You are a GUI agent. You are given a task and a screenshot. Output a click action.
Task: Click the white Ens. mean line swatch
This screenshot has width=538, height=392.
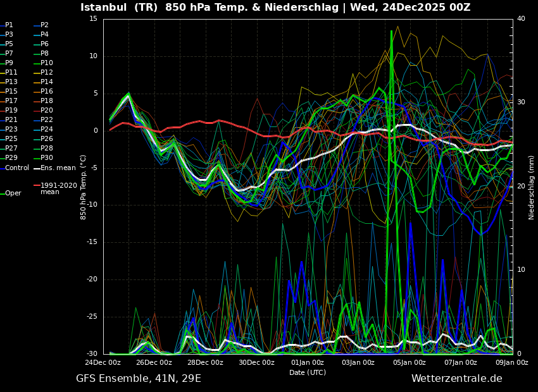[x=37, y=169]
